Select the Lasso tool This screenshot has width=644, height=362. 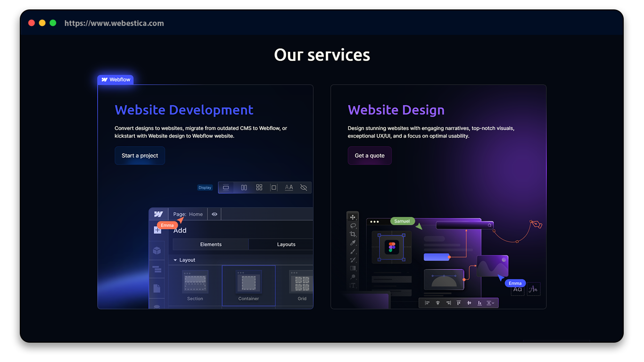[x=353, y=226]
